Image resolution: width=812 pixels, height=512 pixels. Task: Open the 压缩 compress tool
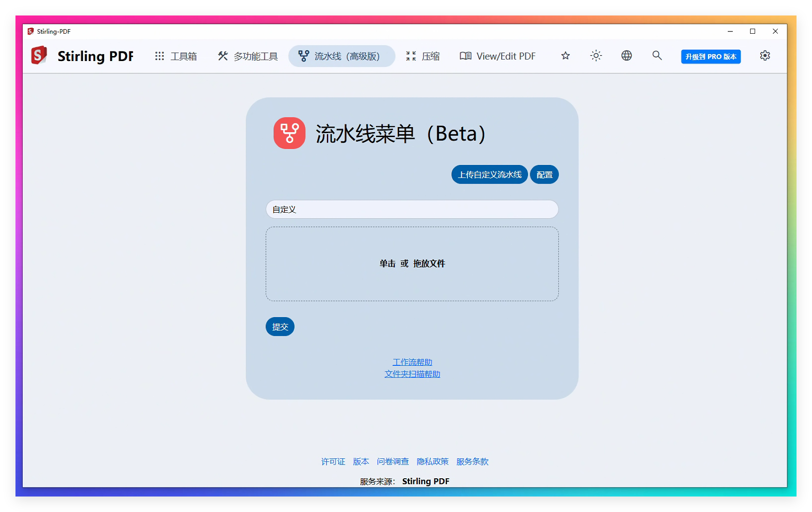422,56
